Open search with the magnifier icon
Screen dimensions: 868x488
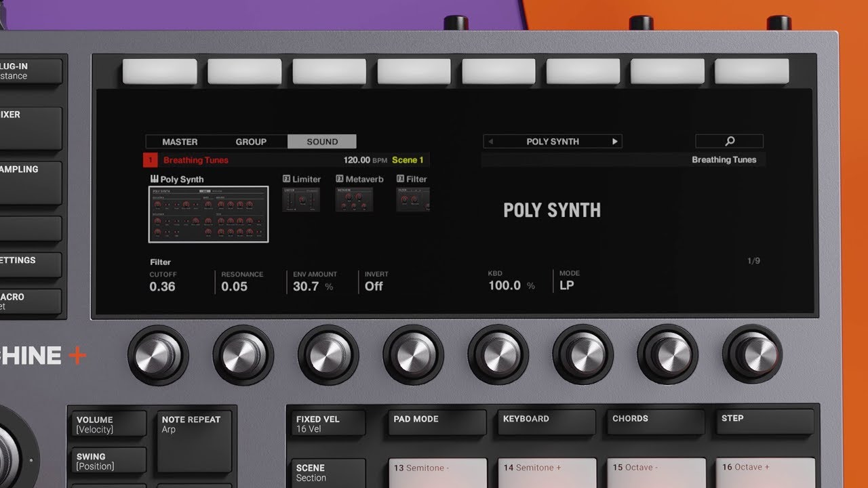[x=730, y=141]
